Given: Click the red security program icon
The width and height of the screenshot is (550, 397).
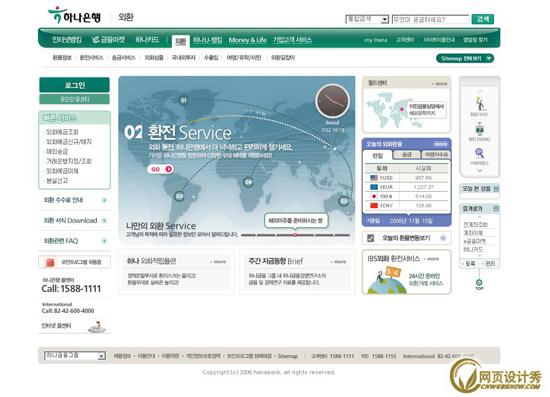Looking at the screenshot, I should (x=51, y=262).
